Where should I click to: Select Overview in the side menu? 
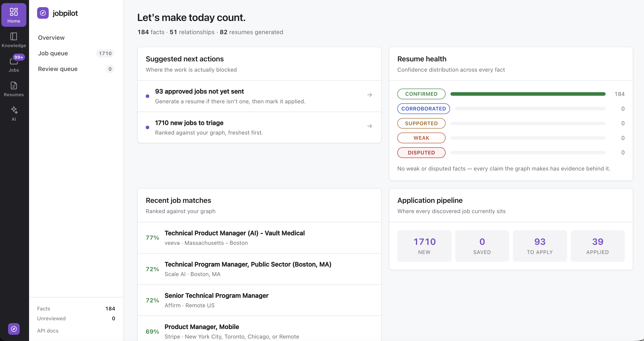click(x=76, y=38)
